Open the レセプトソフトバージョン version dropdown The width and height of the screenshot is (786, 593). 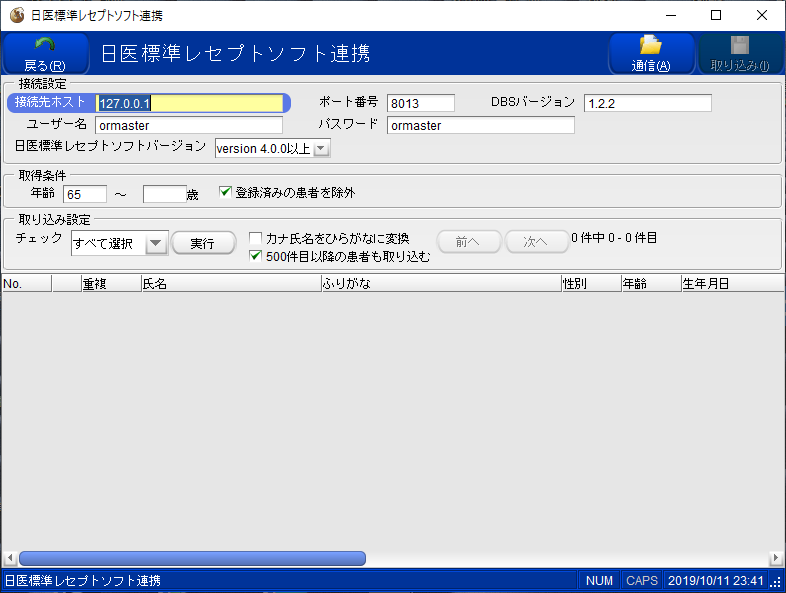click(322, 149)
